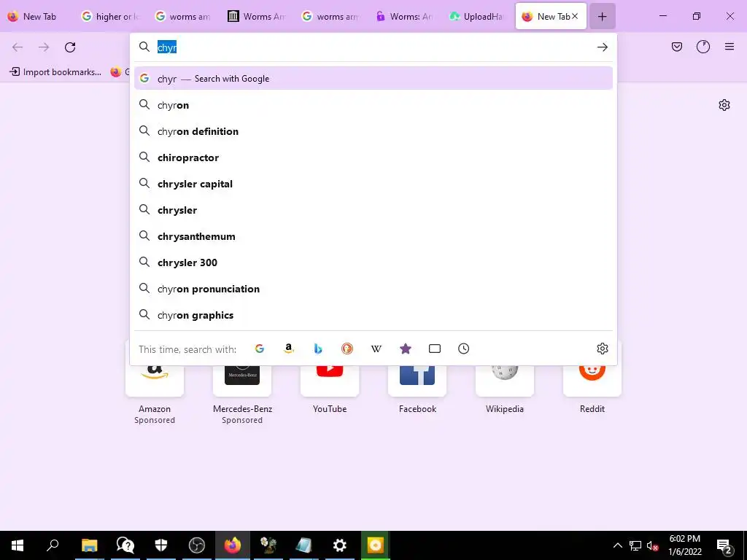Viewport: 747px width, 560px height.
Task: Search this time with Amazon icon
Action: 289,349
